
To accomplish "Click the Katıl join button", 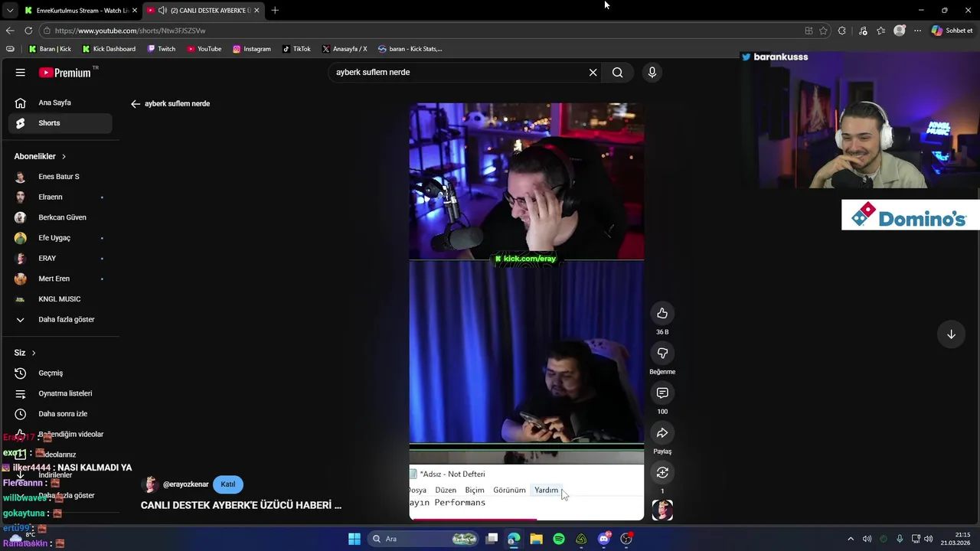I will click(228, 484).
